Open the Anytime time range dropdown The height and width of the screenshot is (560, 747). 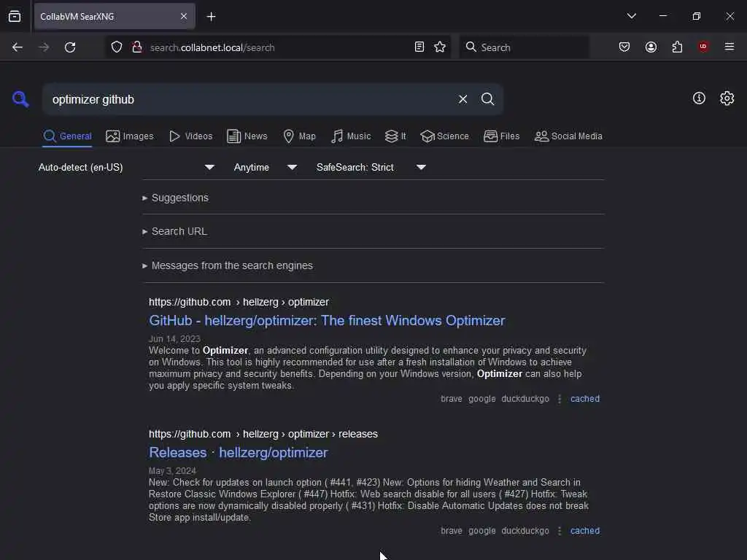(x=265, y=167)
